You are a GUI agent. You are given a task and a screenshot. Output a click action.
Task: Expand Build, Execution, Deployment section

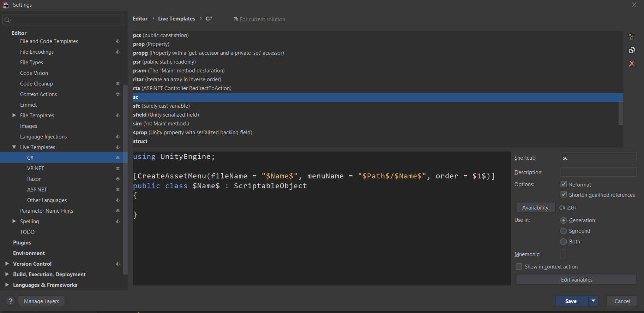7,274
